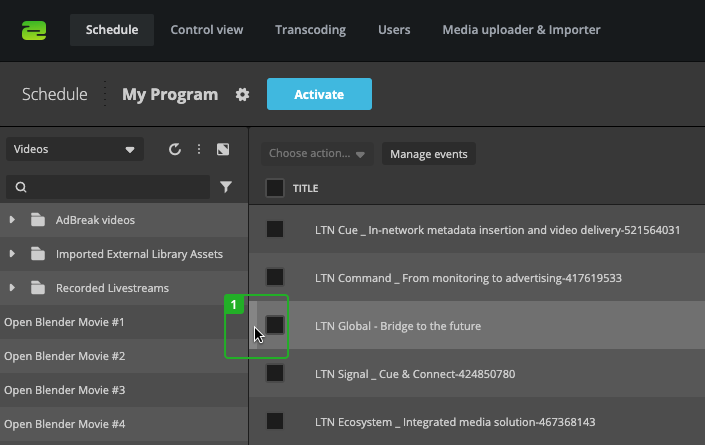Tick checkbox for LTN Signal Cue & Connect
The image size is (705, 445).
pos(275,374)
